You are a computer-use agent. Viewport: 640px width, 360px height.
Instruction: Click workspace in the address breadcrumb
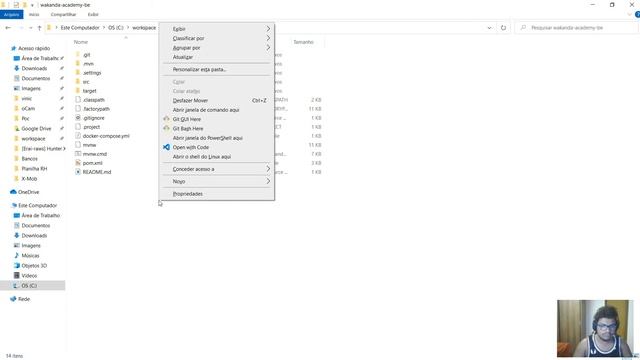pyautogui.click(x=144, y=28)
